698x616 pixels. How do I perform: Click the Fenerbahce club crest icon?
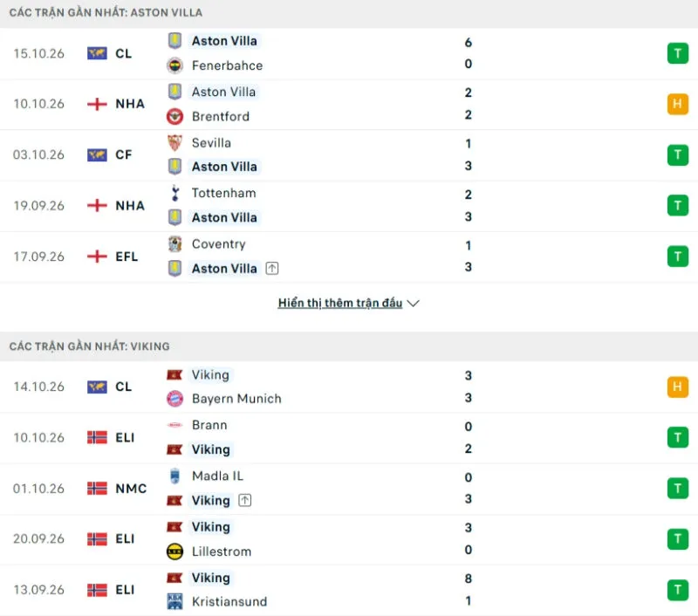pyautogui.click(x=174, y=65)
